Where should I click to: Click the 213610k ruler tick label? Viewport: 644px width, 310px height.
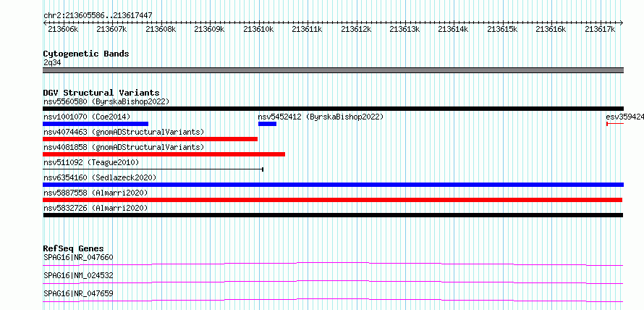point(258,29)
